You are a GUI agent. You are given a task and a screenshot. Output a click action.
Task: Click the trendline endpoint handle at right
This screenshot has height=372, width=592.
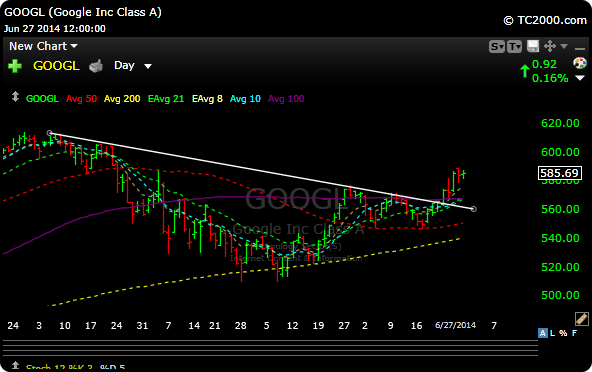click(473, 209)
